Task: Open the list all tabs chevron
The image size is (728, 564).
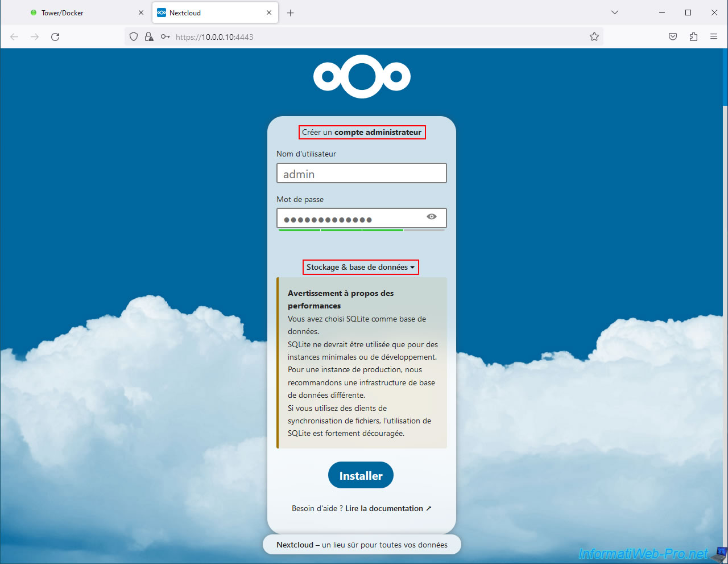Action: click(x=615, y=13)
